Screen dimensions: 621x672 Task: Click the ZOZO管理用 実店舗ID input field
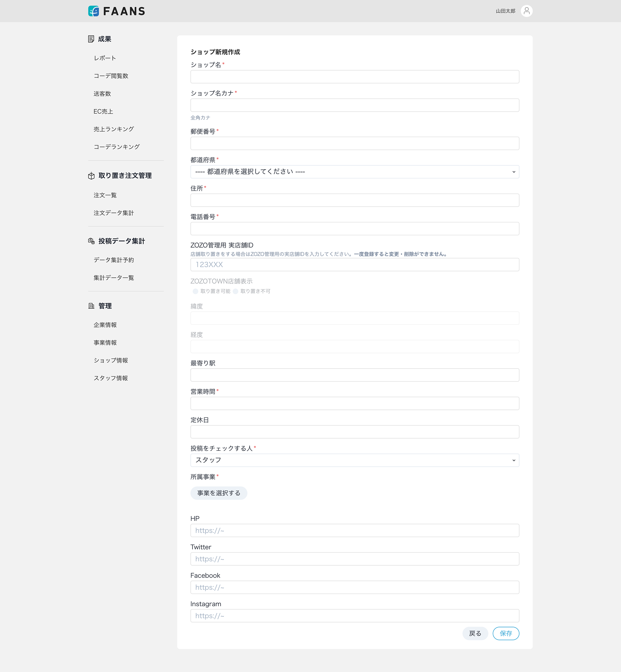(x=355, y=265)
